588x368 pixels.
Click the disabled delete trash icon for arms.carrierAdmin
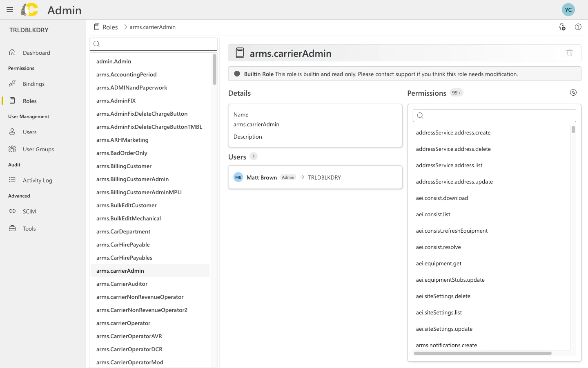(x=570, y=52)
